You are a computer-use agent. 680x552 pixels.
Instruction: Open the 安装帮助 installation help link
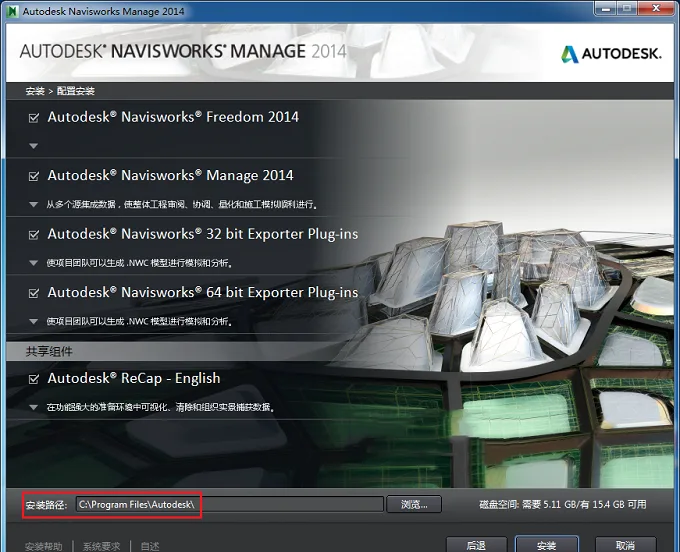coord(43,546)
